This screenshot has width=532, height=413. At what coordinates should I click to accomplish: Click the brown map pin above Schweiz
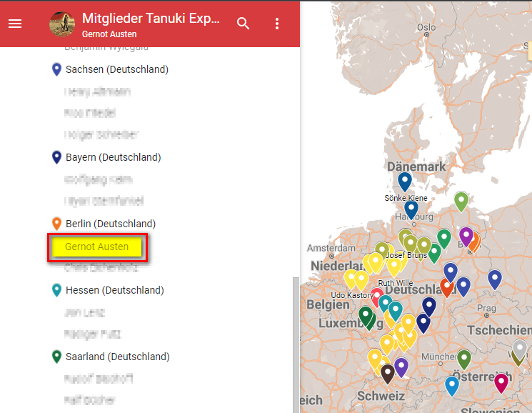click(x=387, y=373)
